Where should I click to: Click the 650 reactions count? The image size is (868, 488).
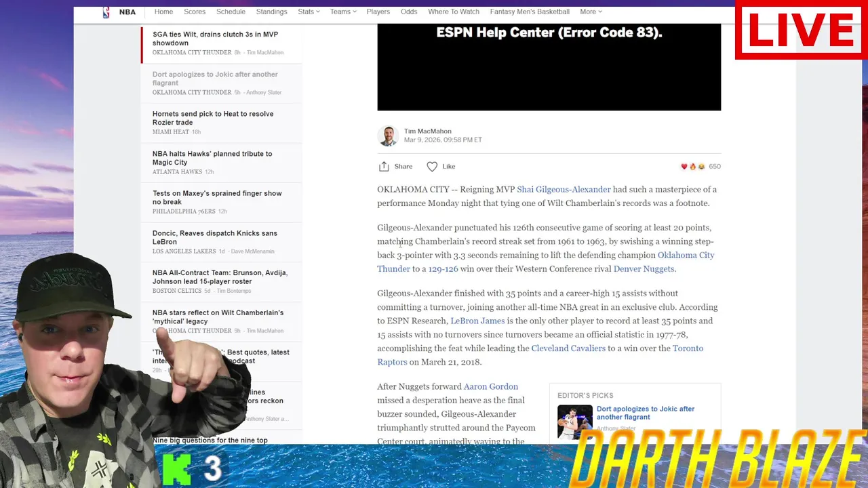pyautogui.click(x=715, y=166)
